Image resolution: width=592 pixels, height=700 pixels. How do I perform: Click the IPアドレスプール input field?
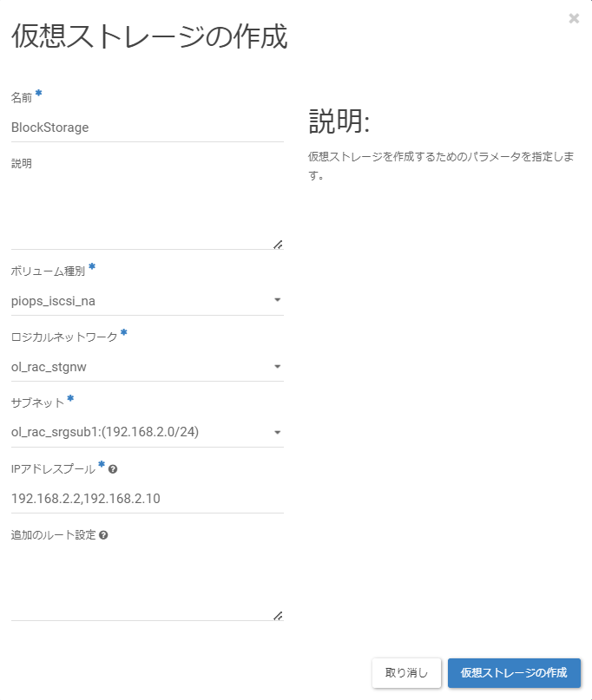click(x=148, y=499)
